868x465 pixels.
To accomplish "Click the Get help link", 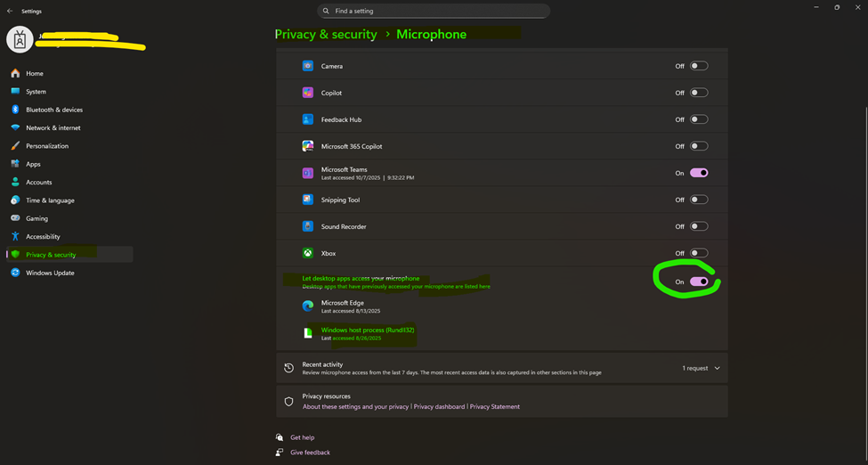I will (302, 437).
